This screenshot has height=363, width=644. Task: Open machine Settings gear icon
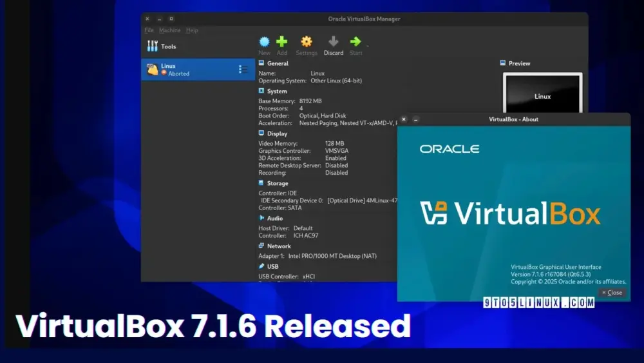[307, 41]
